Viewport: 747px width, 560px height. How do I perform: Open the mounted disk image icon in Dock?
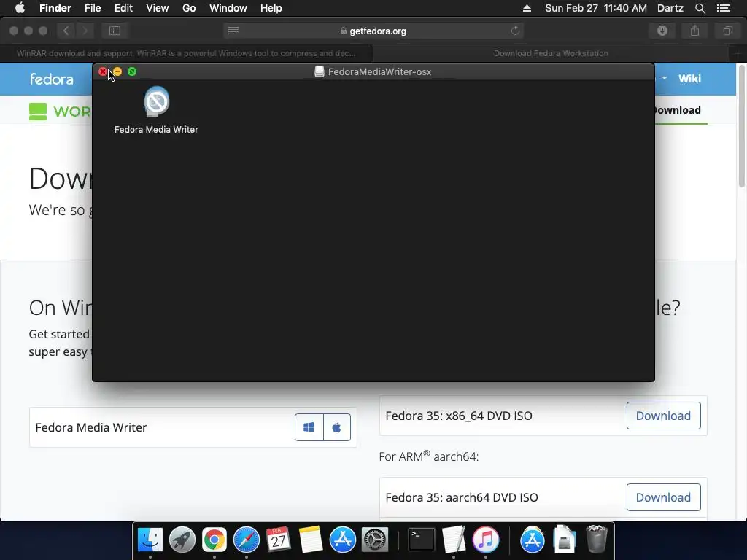click(565, 540)
